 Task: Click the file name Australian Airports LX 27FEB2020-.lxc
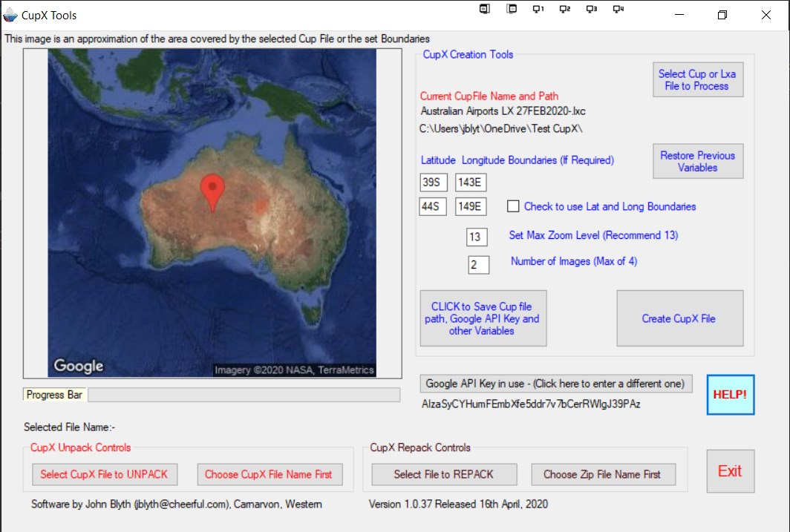[503, 111]
